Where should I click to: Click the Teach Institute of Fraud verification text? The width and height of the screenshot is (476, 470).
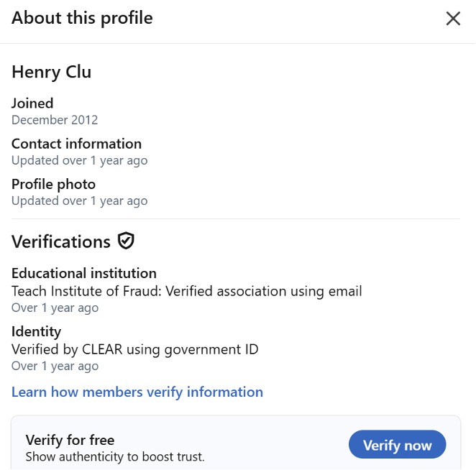click(187, 291)
